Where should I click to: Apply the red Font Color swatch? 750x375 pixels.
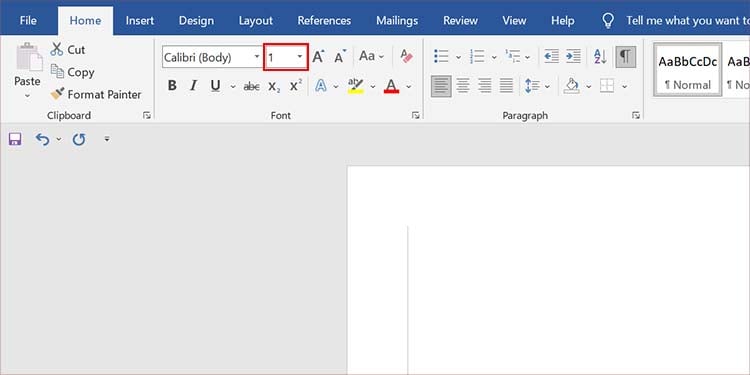(392, 86)
